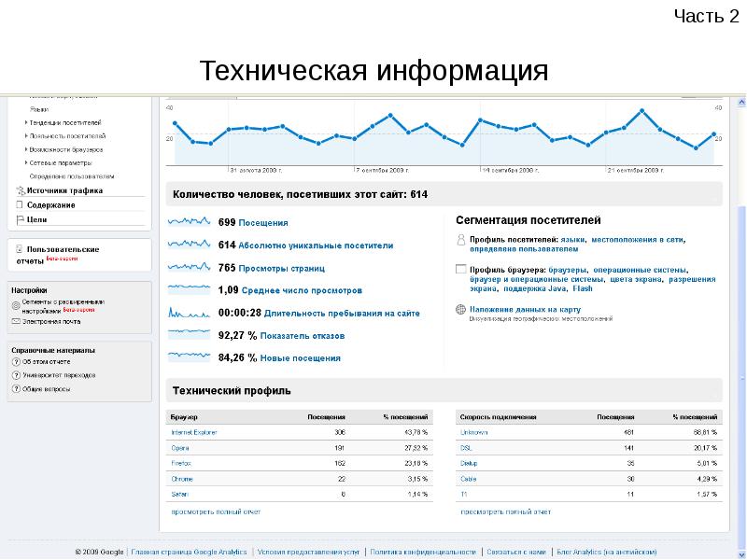The width and height of the screenshot is (747, 560).
Task: Expand the Возможности браузеров menu arrow
Action: (25, 149)
